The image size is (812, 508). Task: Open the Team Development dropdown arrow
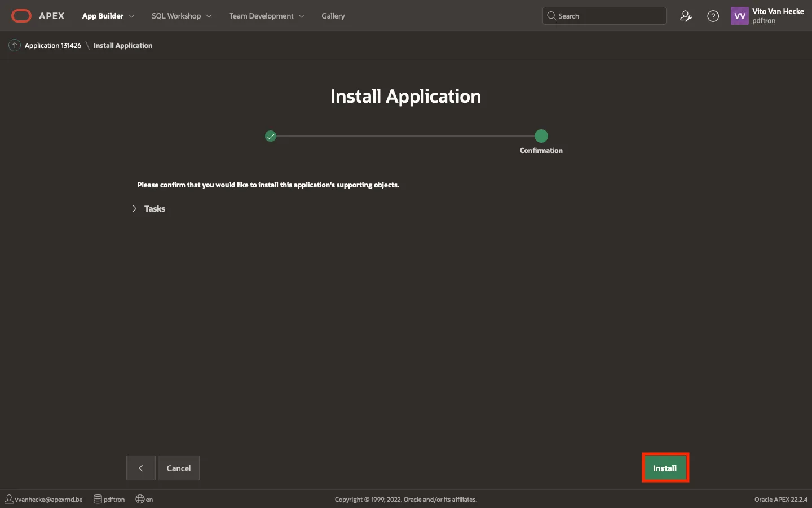point(302,16)
